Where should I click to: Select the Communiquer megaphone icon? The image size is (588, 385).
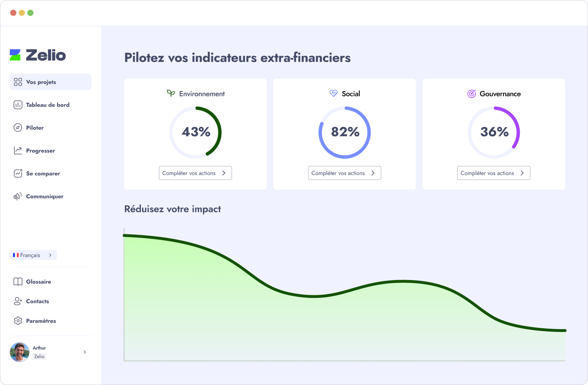[18, 196]
